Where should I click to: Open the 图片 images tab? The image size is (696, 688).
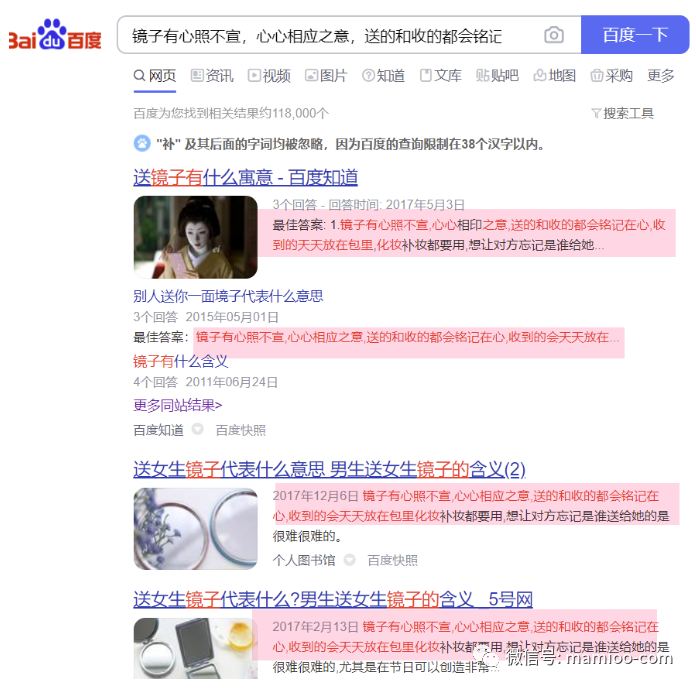coord(326,76)
